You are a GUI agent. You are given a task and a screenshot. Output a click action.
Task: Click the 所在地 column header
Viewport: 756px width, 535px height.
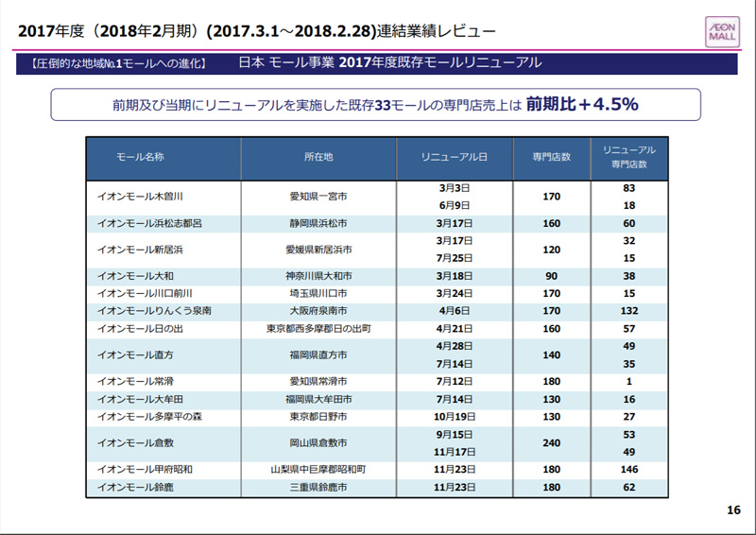click(x=318, y=157)
